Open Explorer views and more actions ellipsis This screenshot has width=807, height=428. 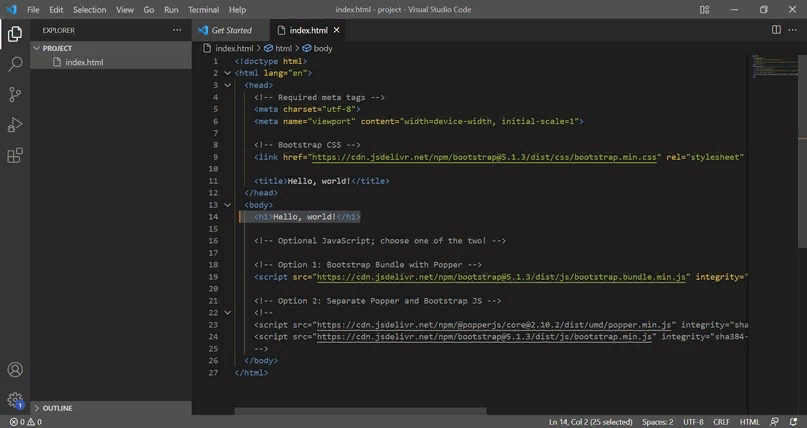pyautogui.click(x=177, y=30)
